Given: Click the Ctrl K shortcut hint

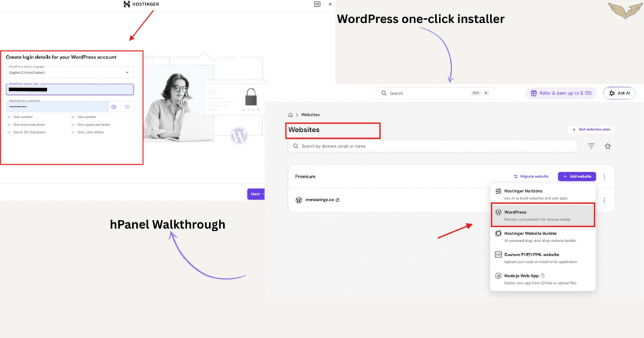Looking at the screenshot, I should (480, 93).
